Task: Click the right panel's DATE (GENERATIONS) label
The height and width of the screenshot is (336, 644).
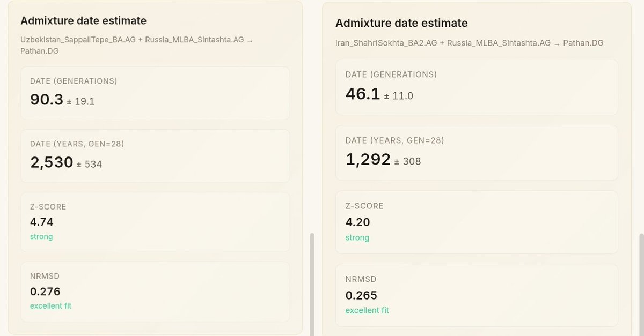Action: point(391,74)
